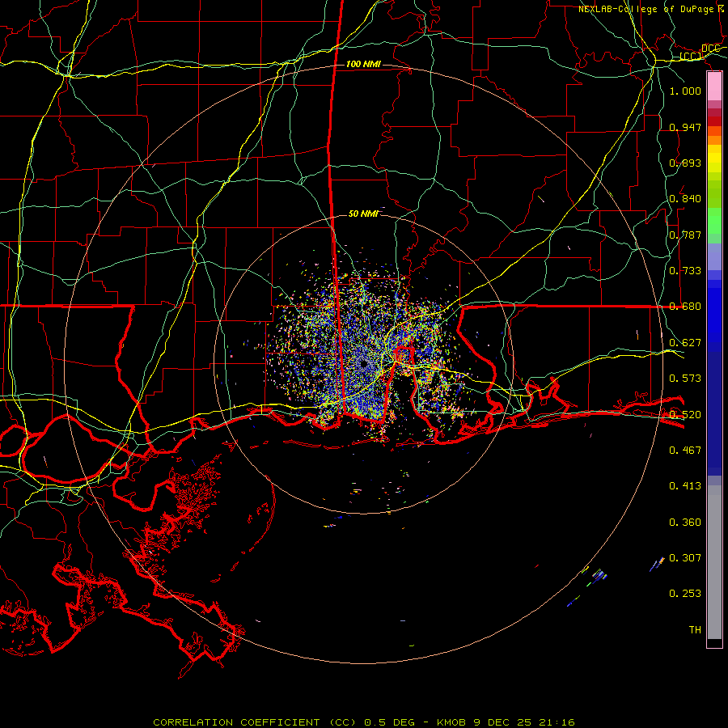Click the bright red segment of the color bar
728x728 pixels.
[714, 121]
